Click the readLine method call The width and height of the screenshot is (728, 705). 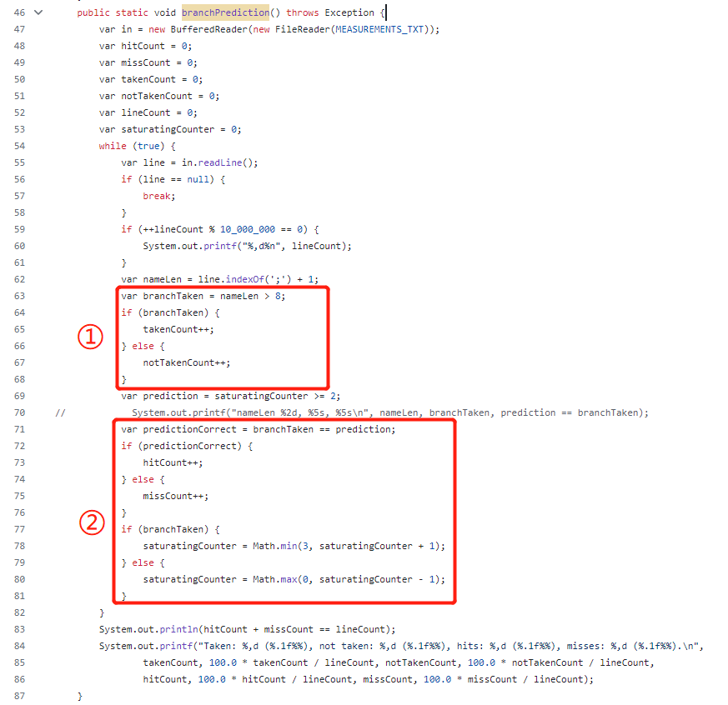220,162
